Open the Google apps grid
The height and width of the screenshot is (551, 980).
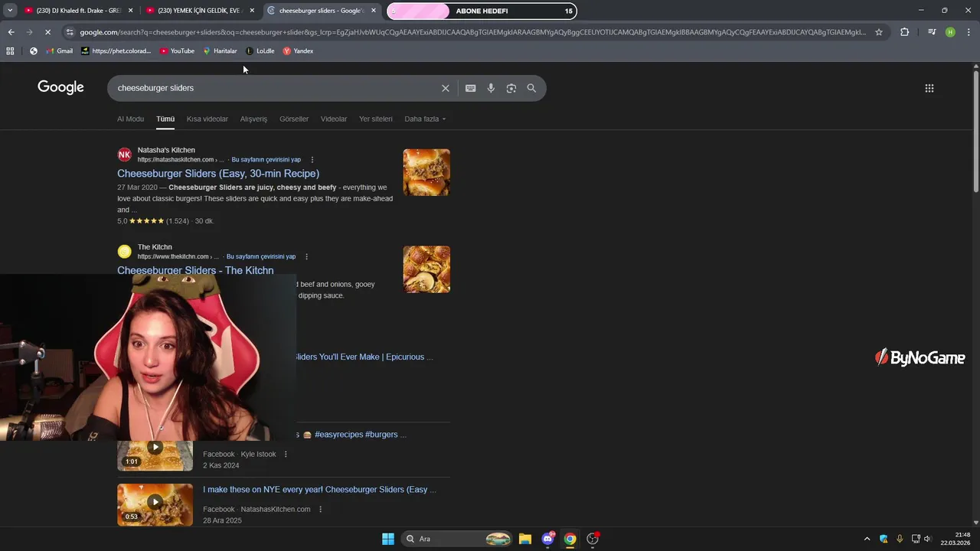[929, 88]
